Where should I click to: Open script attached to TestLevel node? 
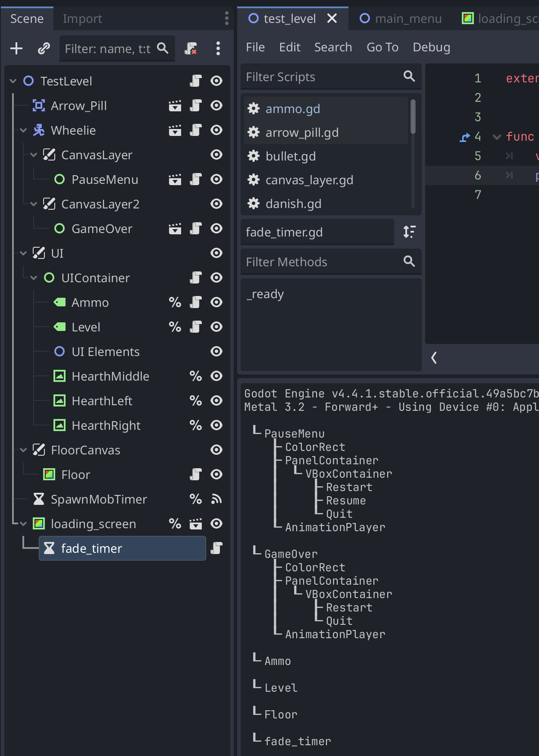coord(196,81)
